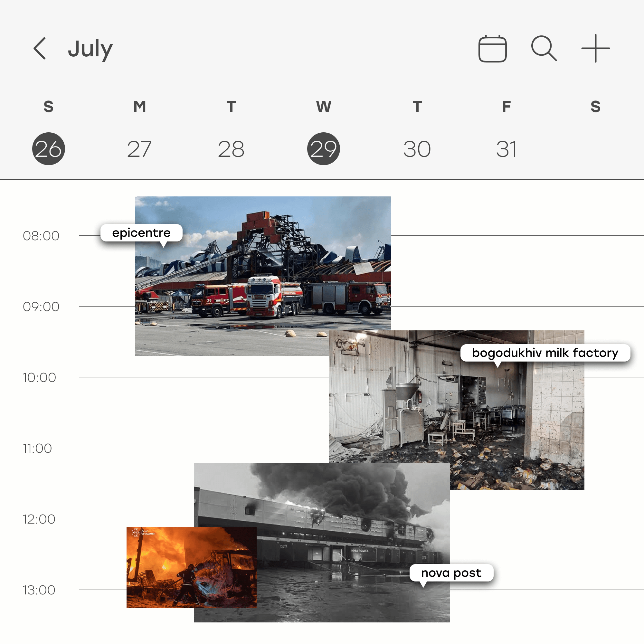The width and height of the screenshot is (644, 644).
Task: Select Sunday the 26th
Action: (x=48, y=149)
